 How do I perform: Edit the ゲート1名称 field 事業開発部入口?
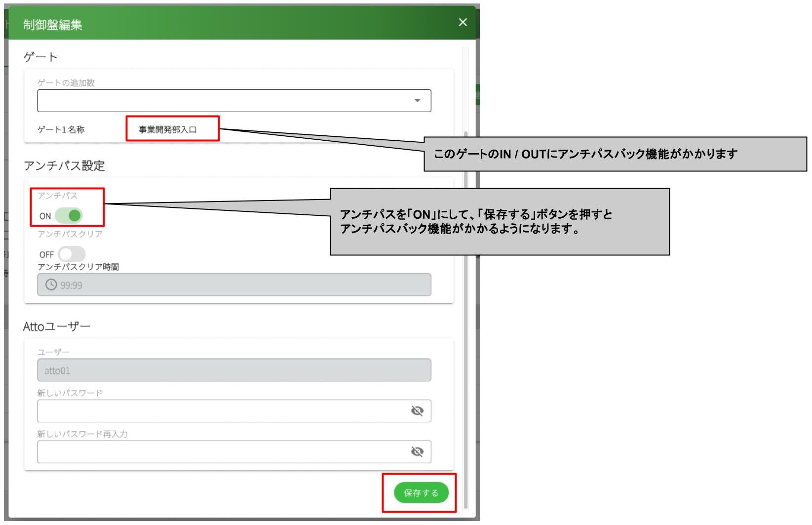168,129
